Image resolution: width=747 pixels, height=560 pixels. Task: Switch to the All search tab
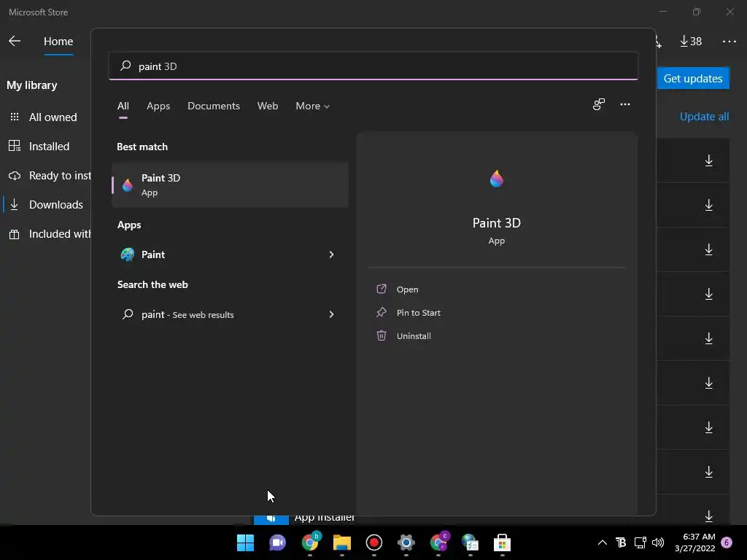[123, 106]
